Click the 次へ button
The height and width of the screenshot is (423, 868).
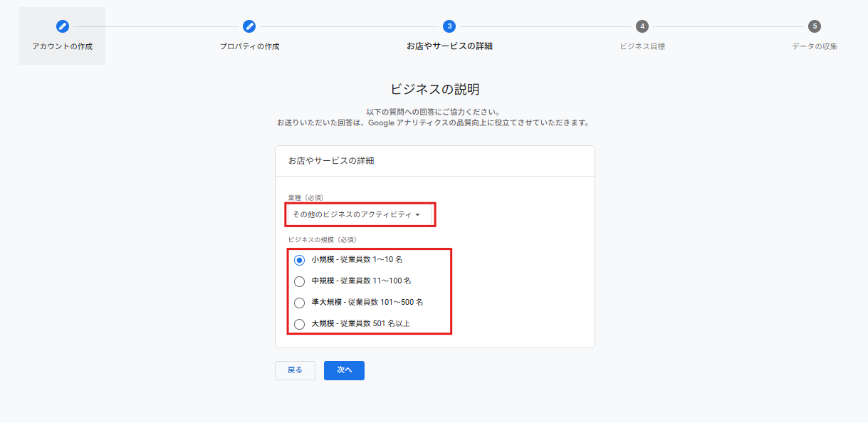point(344,370)
